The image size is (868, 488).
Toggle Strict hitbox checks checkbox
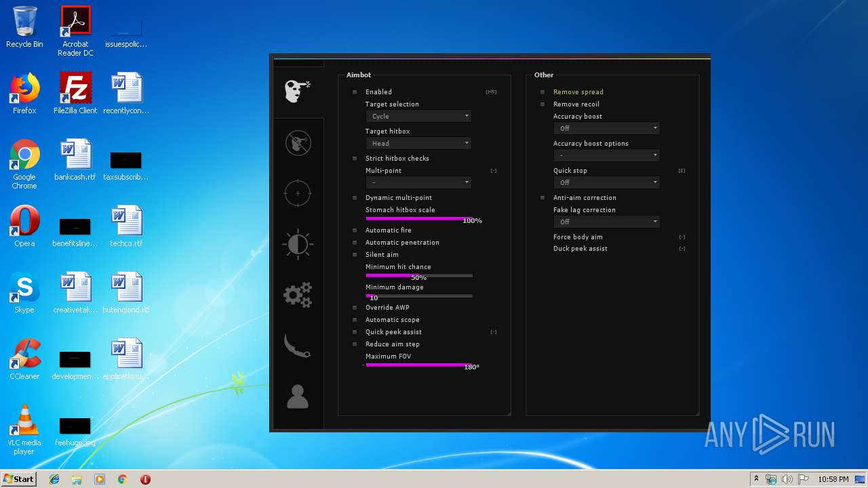click(x=354, y=158)
